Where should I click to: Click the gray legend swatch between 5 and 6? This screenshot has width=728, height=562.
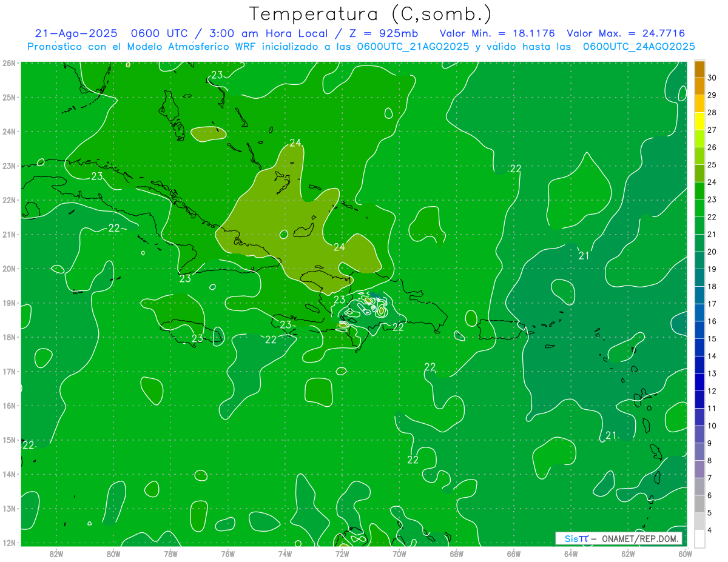[x=699, y=504]
